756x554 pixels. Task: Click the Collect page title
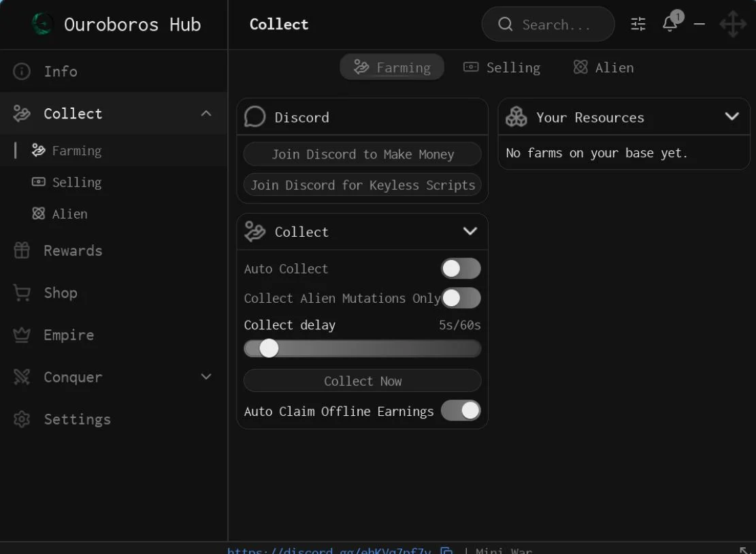pos(279,24)
